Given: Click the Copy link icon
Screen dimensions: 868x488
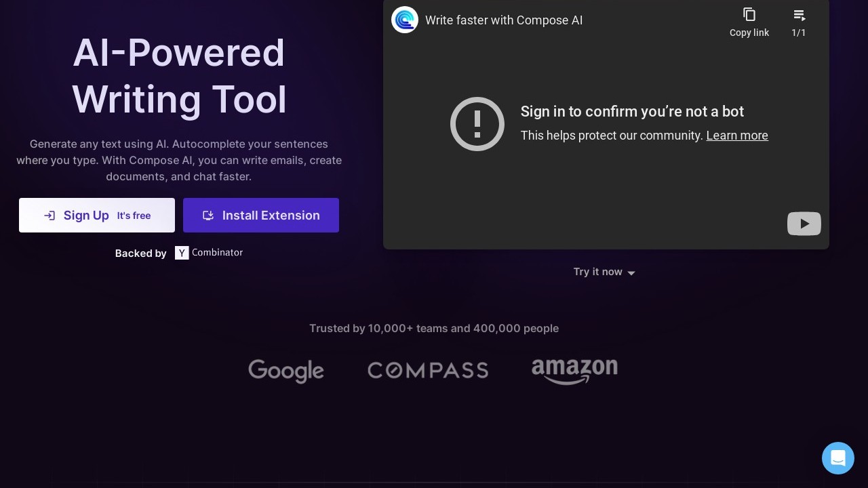Looking at the screenshot, I should 749,15.
